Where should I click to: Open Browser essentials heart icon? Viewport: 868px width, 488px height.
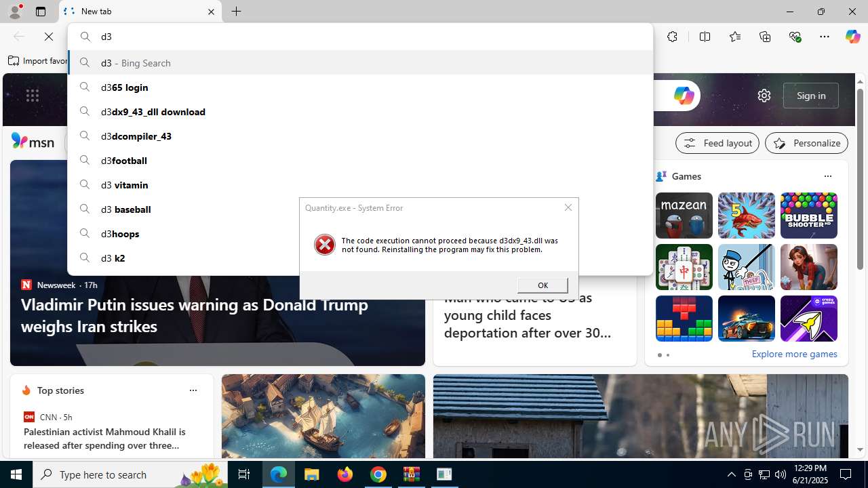(795, 37)
